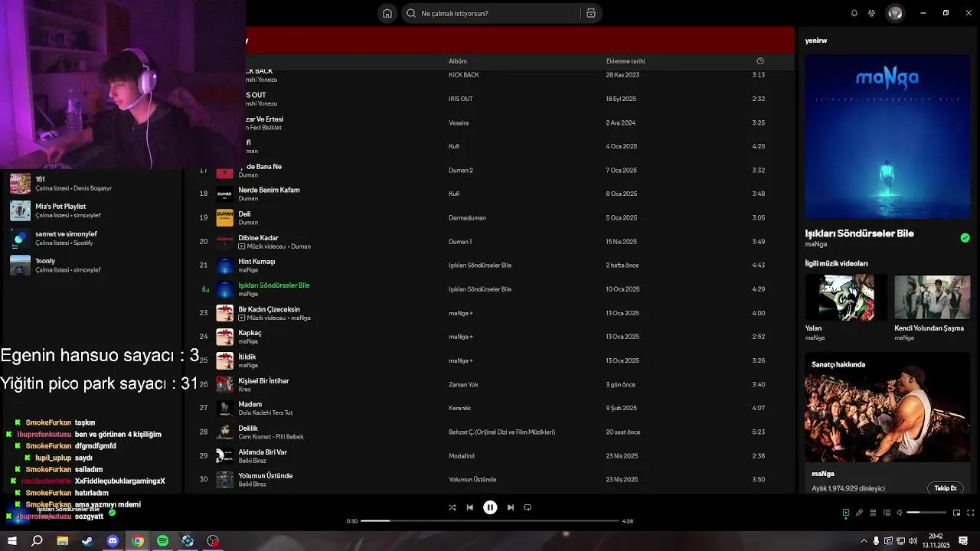Open the user profile avatar menu
This screenshot has width=980, height=551.
895,13
